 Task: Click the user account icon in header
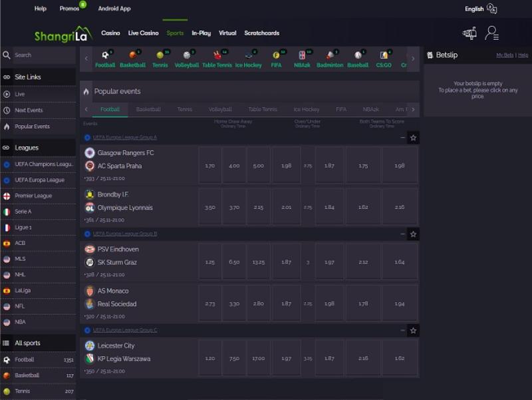click(491, 33)
